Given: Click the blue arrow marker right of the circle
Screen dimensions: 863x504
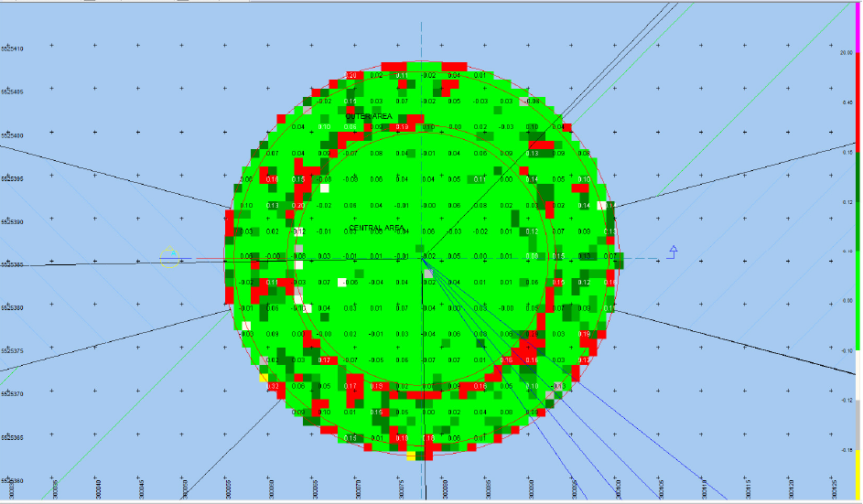Looking at the screenshot, I should point(673,251).
